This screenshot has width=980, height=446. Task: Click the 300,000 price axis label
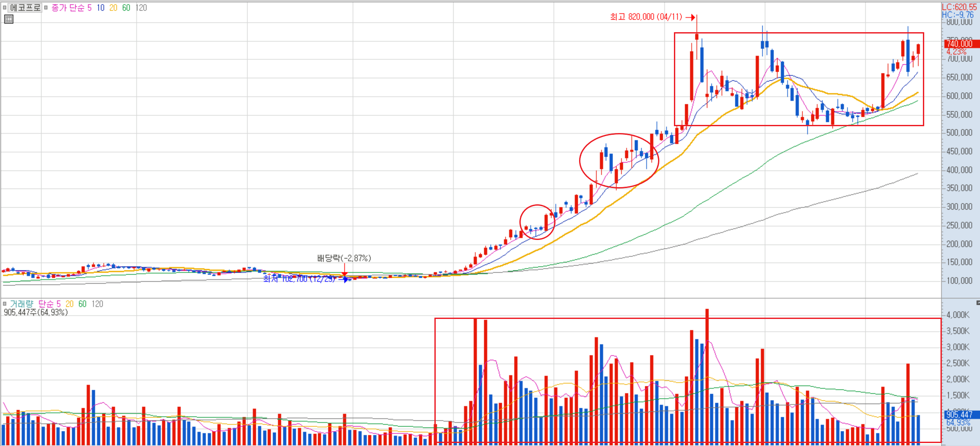point(959,206)
